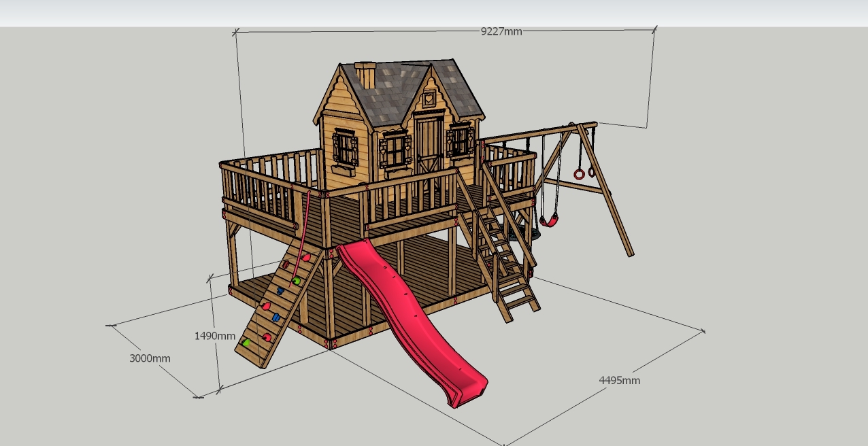Select the 4495mm dimension label

pos(620,381)
